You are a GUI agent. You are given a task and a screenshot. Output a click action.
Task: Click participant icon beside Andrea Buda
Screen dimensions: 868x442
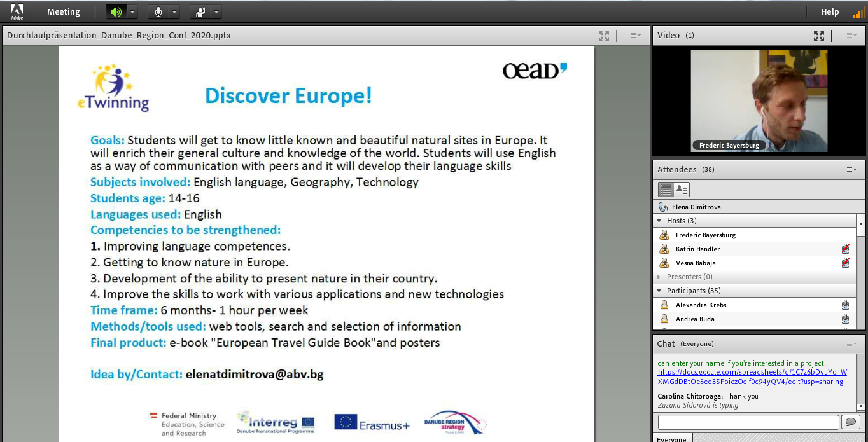tap(664, 319)
